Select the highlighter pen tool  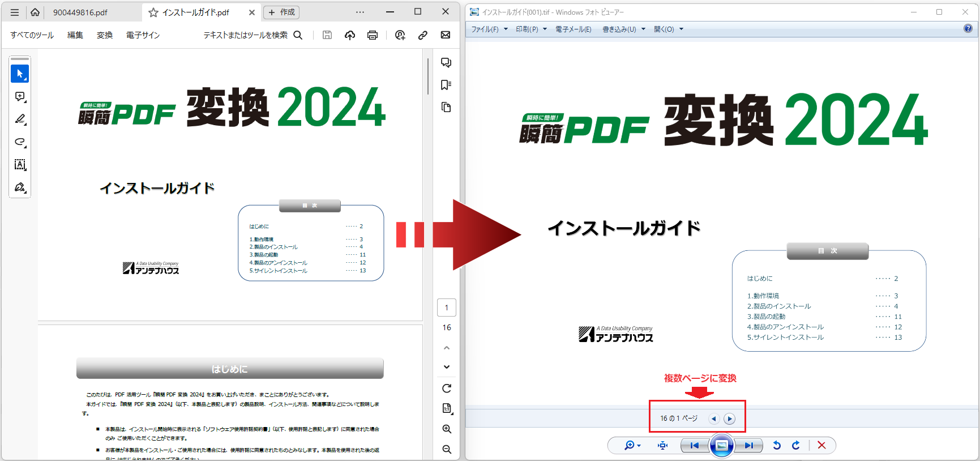point(20,119)
